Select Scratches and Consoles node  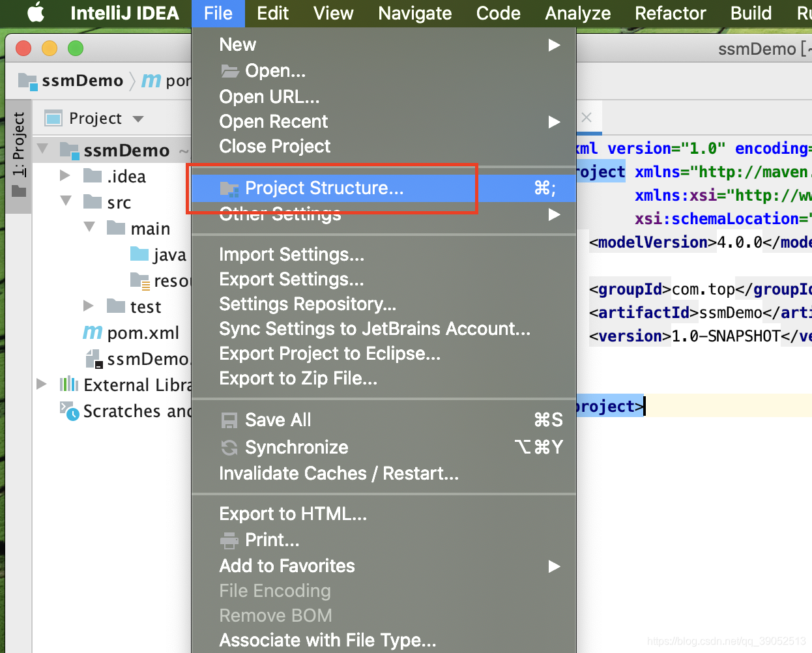click(x=126, y=411)
